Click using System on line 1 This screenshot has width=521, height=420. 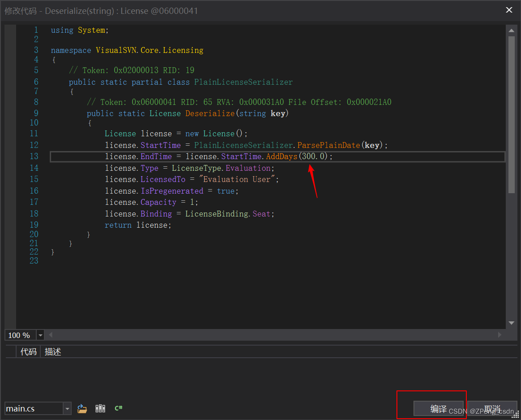click(x=80, y=30)
